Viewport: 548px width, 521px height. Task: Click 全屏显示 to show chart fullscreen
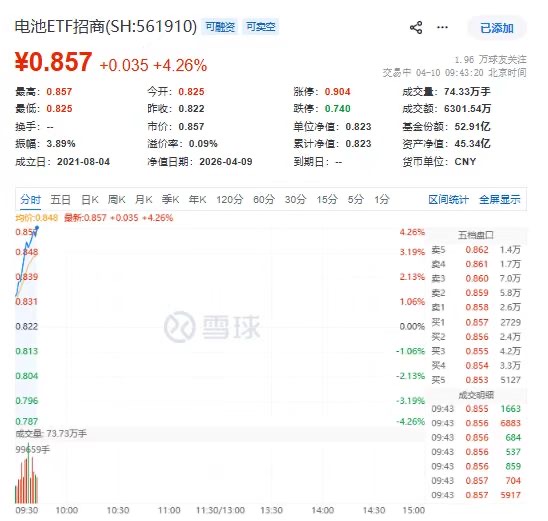click(500, 200)
